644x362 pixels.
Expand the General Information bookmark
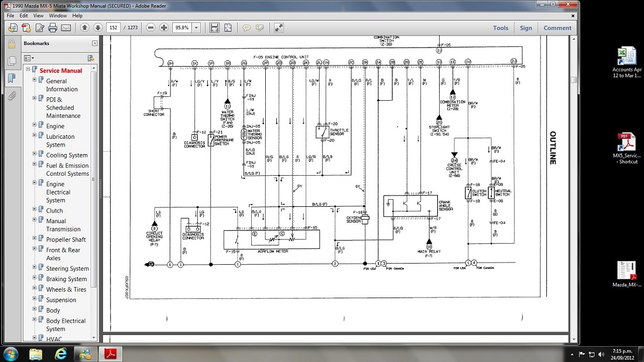(35, 80)
